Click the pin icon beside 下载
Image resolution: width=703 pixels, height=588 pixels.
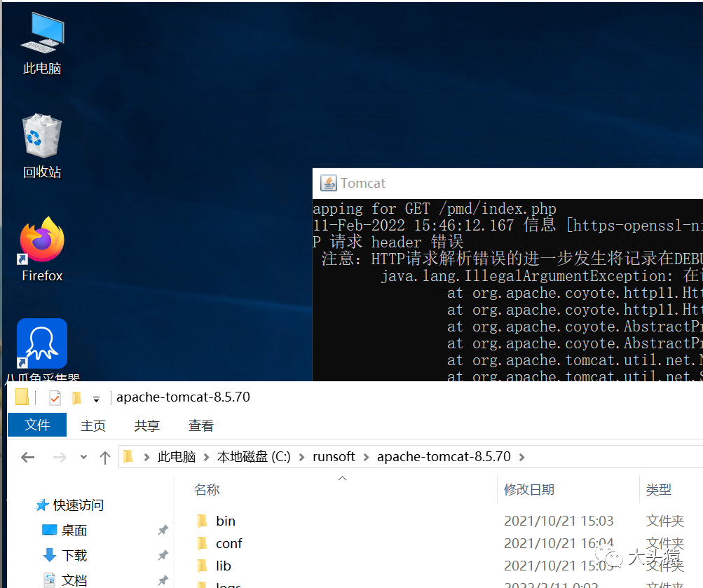163,555
